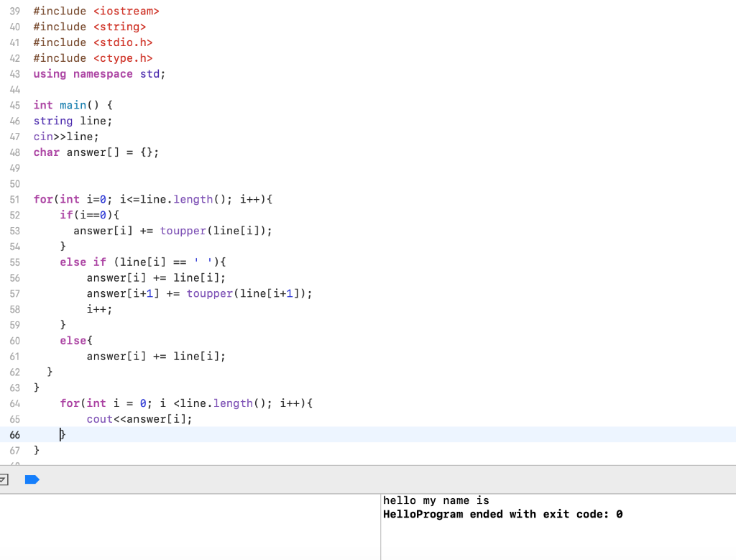The image size is (736, 560).
Task: Toggle a breakpoint on line 45
Action: tap(15, 105)
